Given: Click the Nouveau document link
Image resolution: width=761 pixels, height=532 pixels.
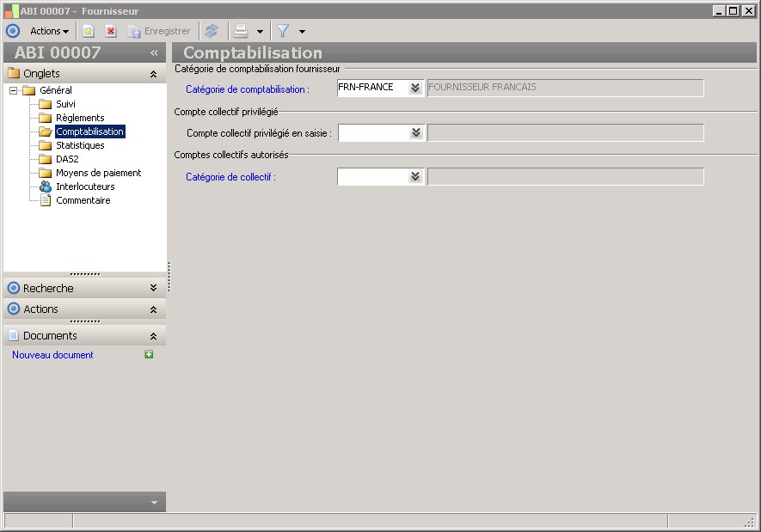Looking at the screenshot, I should (52, 355).
